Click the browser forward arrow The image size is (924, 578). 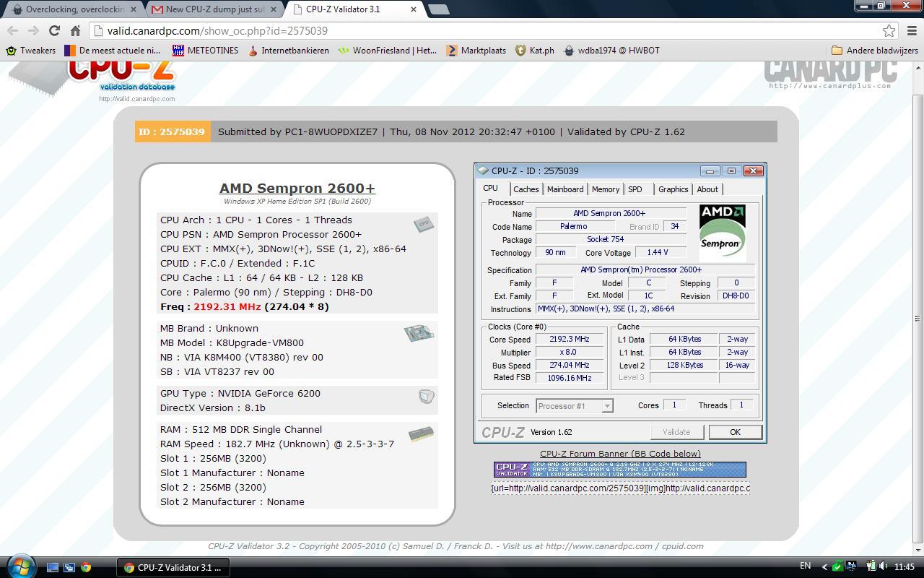[x=33, y=30]
